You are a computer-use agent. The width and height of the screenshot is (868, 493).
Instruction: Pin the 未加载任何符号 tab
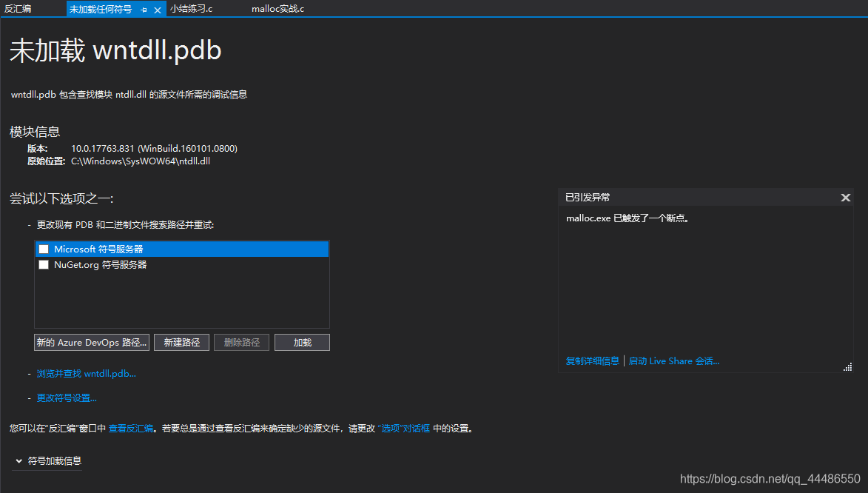tap(144, 10)
